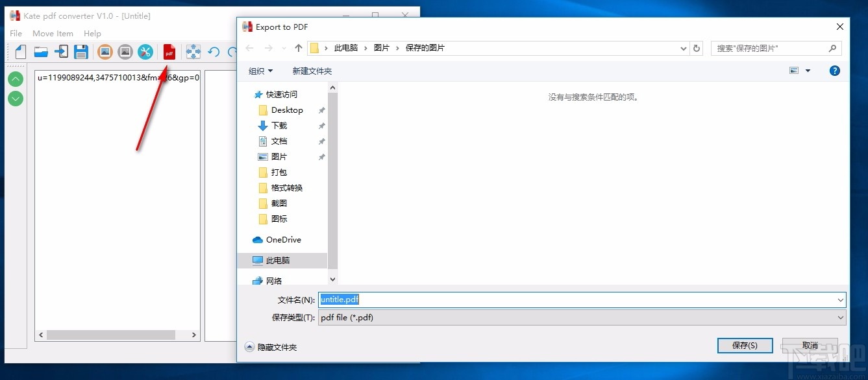Expand the 文件名 filename history dropdown
This screenshot has height=380, width=868.
pos(841,299)
